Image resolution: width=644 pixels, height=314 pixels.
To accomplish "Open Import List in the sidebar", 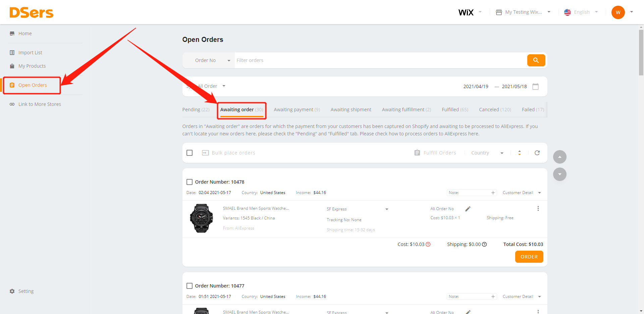I will (30, 53).
